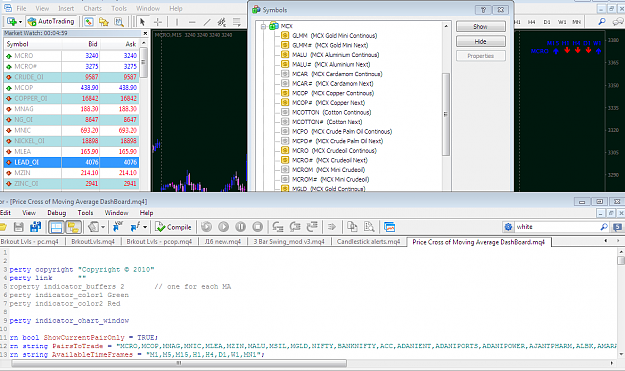625x371 pixels.
Task: Switch chart to D1 timeframe
Action: click(x=546, y=22)
